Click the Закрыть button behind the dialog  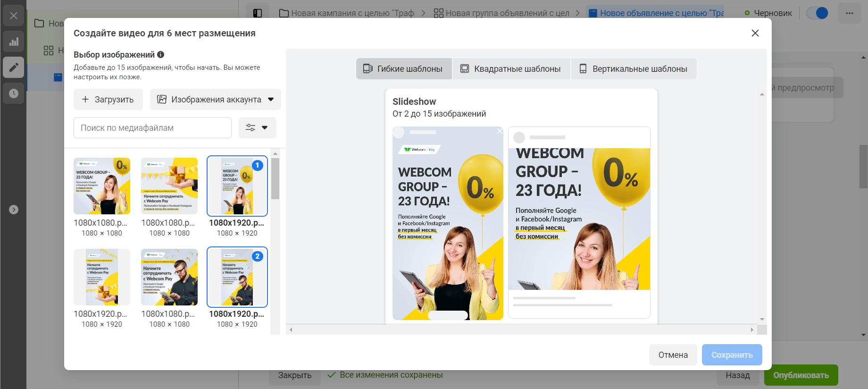[x=295, y=375]
